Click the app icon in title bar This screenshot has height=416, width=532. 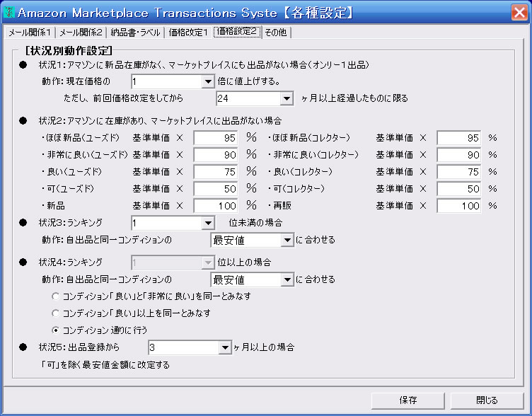click(8, 12)
